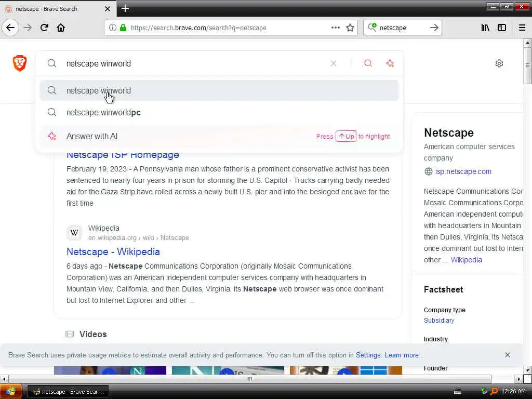Screen dimensions: 532x399
Task: Click the horizontal scrollbar thumb
Action: (250, 379)
